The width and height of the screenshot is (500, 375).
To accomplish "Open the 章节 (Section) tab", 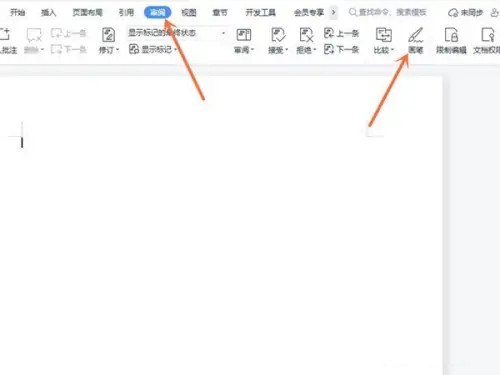I will click(220, 13).
